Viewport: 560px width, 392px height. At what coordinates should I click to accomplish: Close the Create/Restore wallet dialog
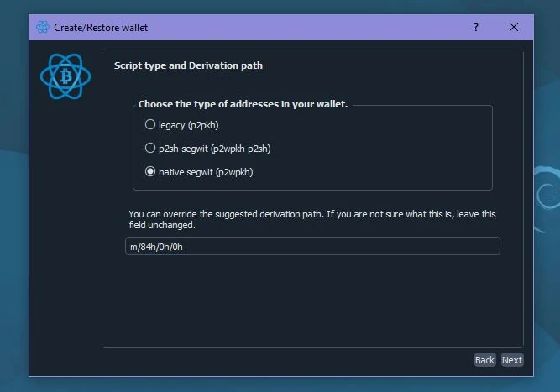click(514, 27)
